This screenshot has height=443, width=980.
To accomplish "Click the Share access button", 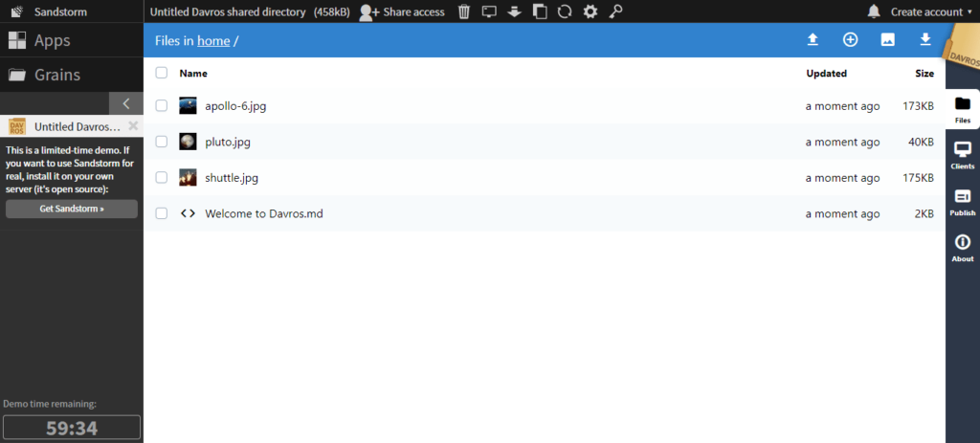I will coord(403,11).
